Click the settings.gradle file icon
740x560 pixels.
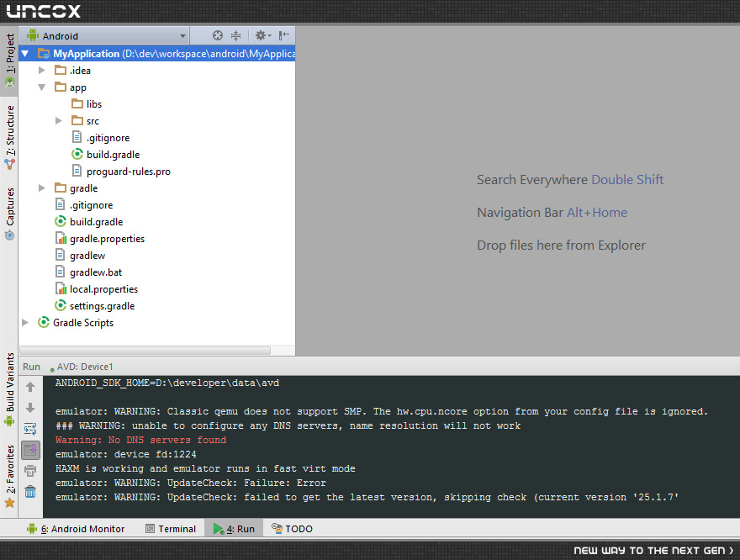(61, 306)
